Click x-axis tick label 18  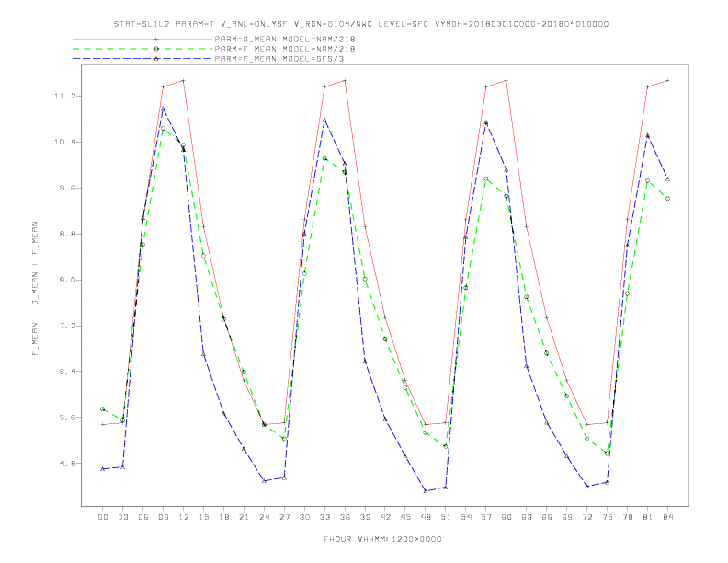[223, 517]
